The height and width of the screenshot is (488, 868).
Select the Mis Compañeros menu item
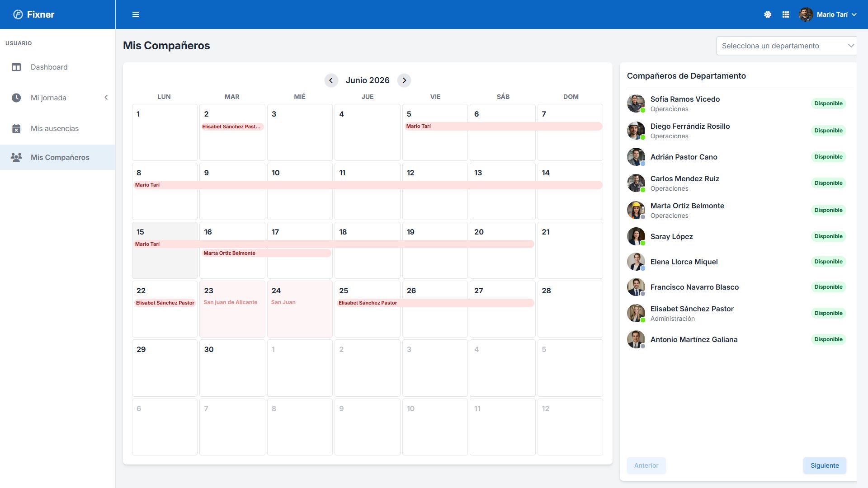pos(58,157)
